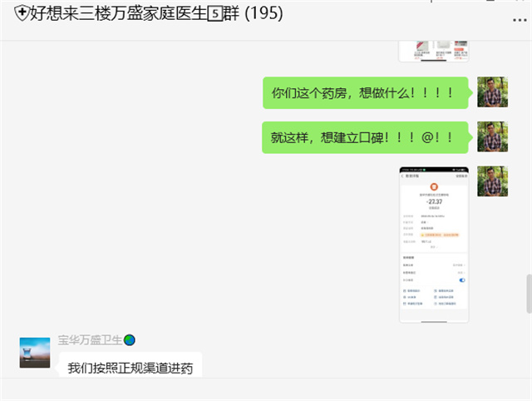Click the blue toggle switch in payment screenshot
Image resolution: width=532 pixels, height=401 pixels.
tap(461, 280)
